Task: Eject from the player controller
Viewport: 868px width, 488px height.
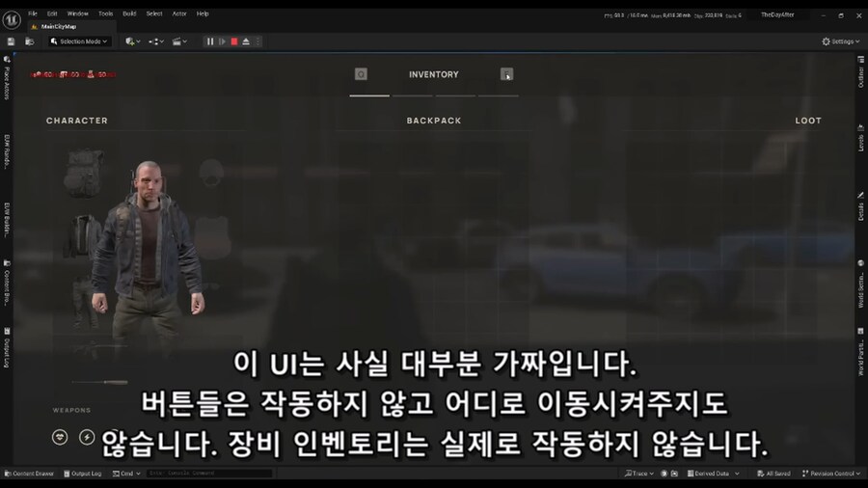Action: [246, 41]
